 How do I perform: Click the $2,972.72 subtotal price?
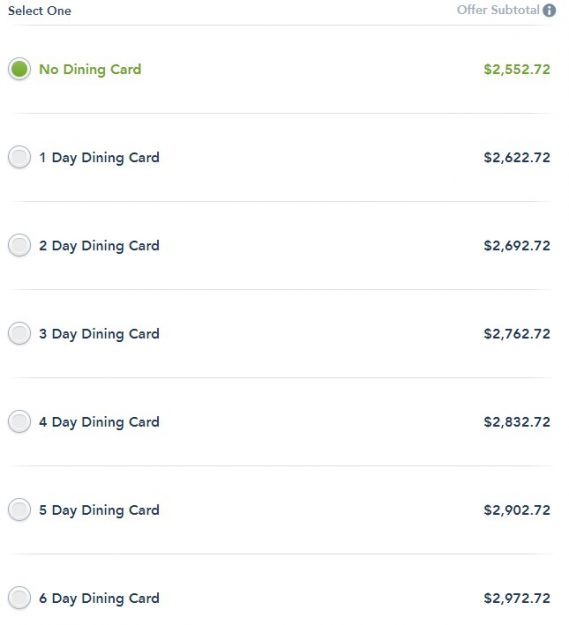point(517,598)
